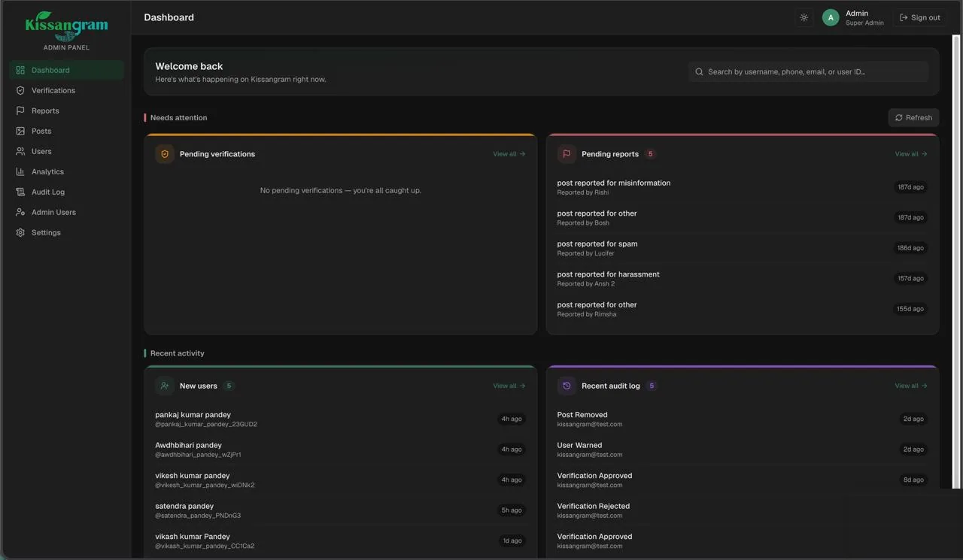Click the Admin avatar circle

831,17
